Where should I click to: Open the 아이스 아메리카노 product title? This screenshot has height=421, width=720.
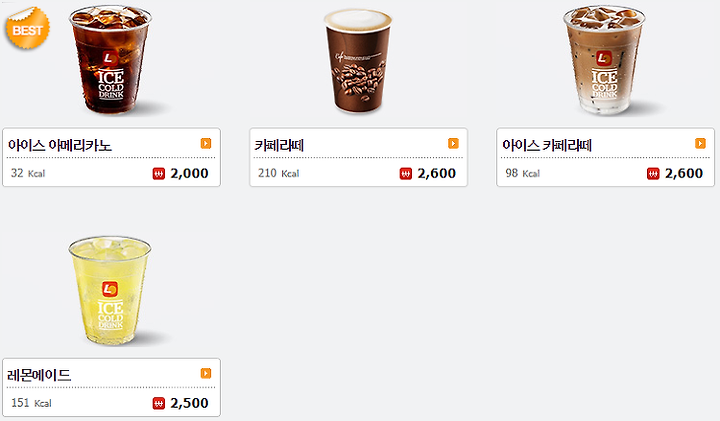[60, 145]
